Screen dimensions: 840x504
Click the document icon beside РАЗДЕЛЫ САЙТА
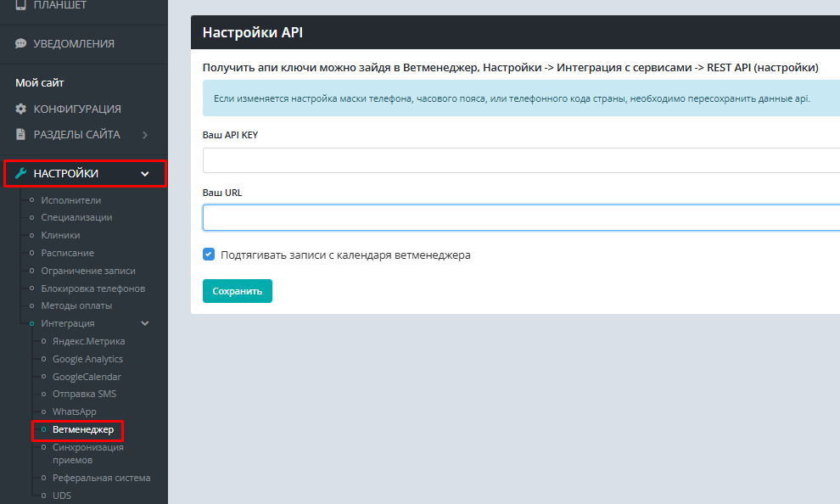pos(20,134)
